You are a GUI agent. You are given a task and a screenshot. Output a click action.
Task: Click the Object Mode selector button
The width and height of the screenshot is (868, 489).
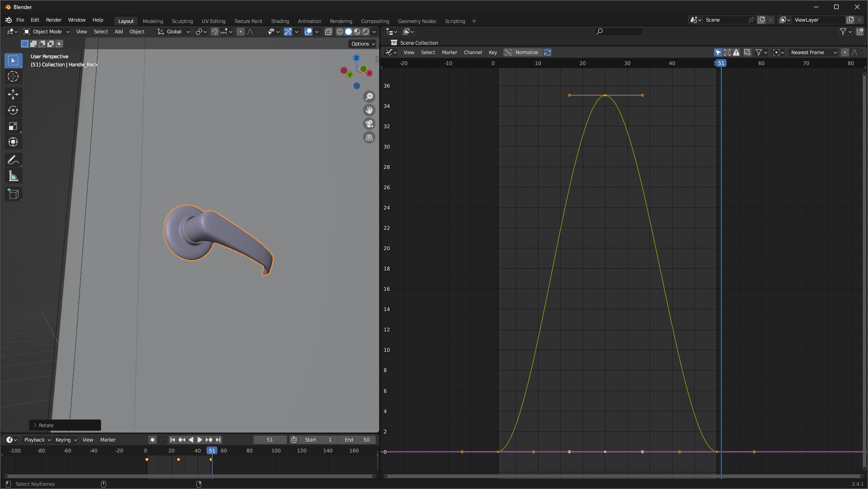point(45,32)
